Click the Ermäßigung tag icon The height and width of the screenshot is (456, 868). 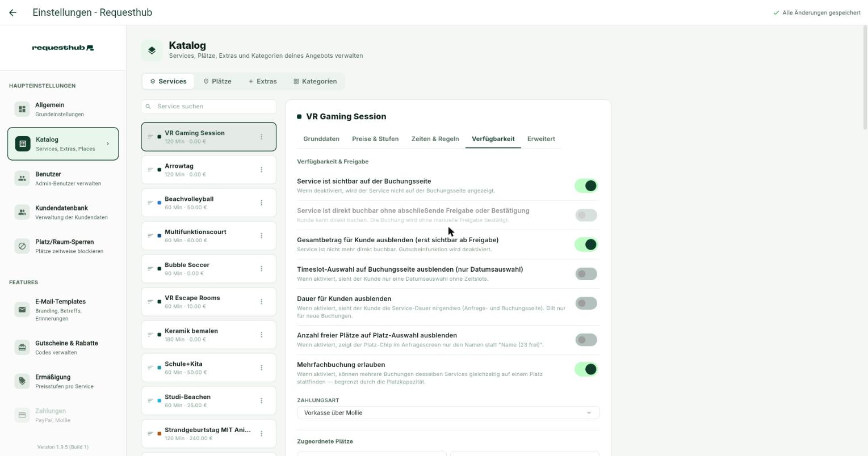(x=22, y=381)
